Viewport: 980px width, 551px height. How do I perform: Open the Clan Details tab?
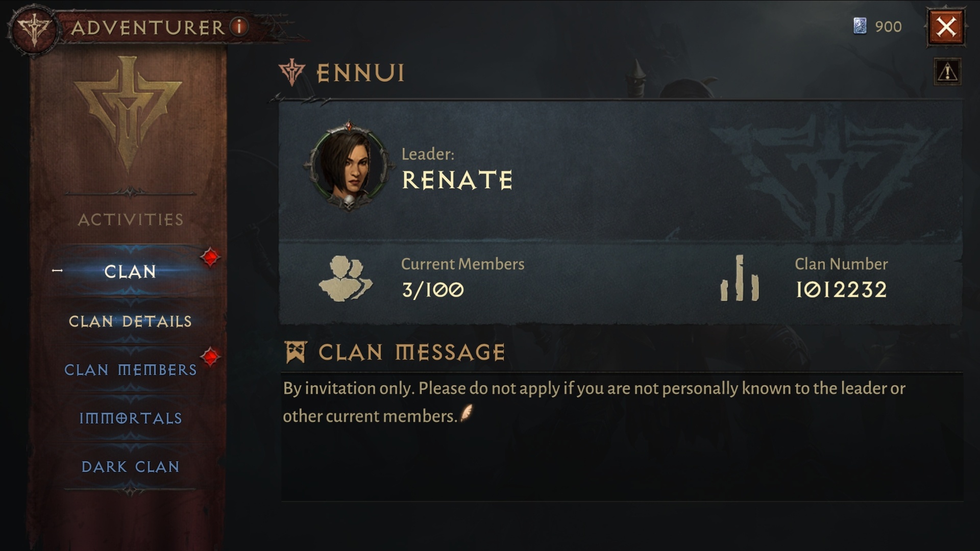pos(130,321)
